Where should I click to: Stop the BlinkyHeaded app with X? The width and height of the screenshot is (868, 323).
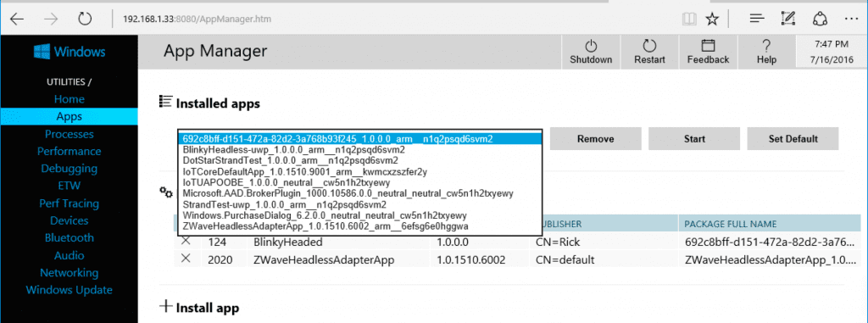pos(186,242)
